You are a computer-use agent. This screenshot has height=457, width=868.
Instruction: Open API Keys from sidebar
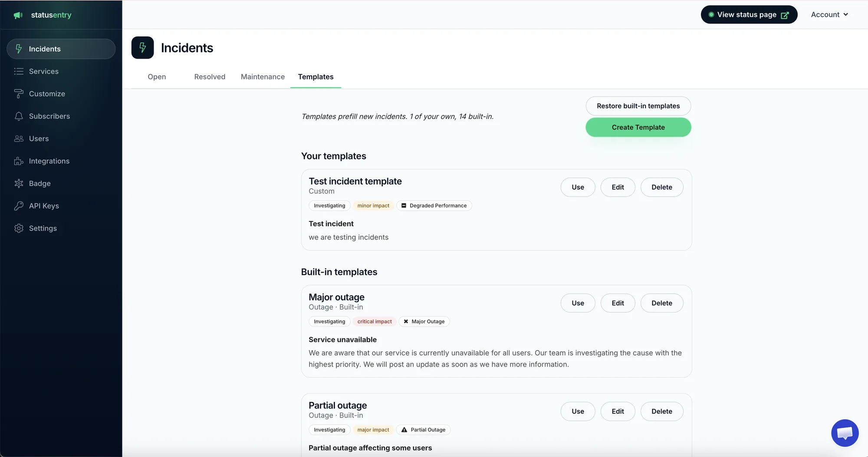coord(61,206)
